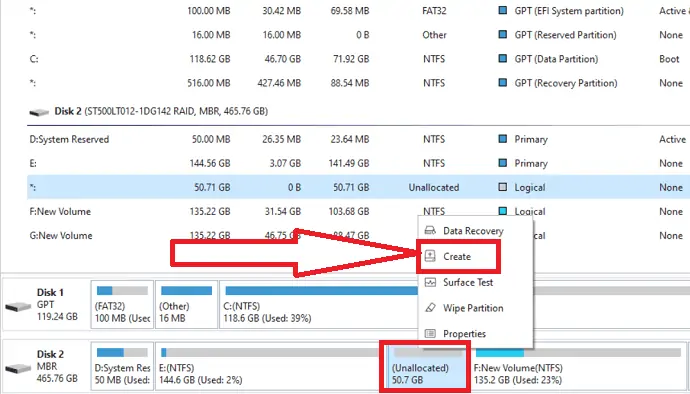Viewport: 690px width, 394px height.
Task: Click the Disk 2 drive icon in list header
Action: coord(39,112)
